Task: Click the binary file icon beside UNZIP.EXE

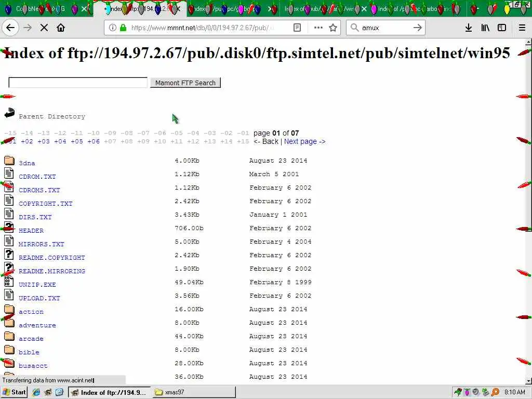Action: (9, 281)
